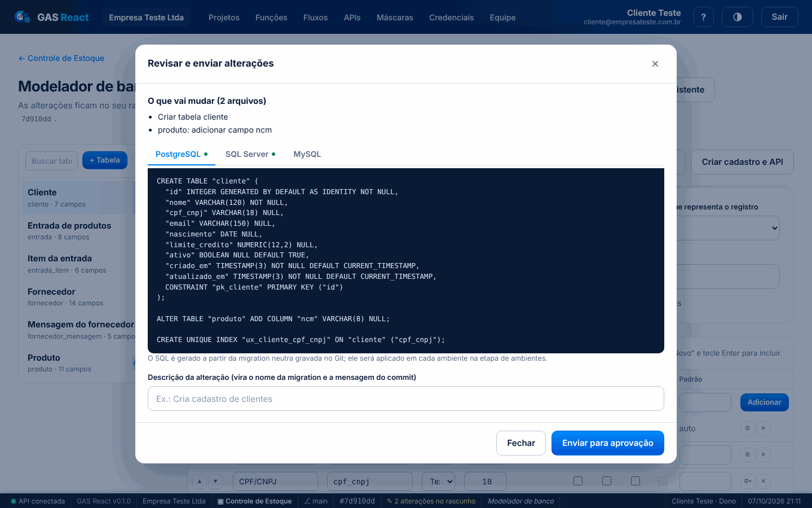Open the help question mark button
Image resolution: width=812 pixels, height=508 pixels.
click(703, 17)
